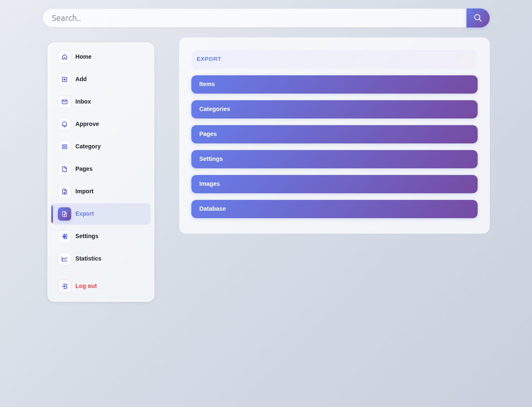Viewport: 532px width, 407px height.
Task: Click the Images export button
Action: [334, 184]
